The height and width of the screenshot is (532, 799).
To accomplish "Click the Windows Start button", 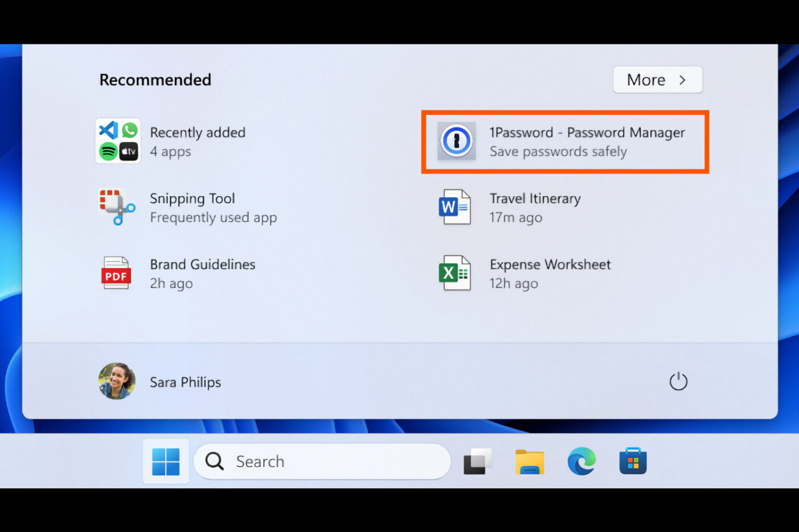I will pyautogui.click(x=166, y=461).
